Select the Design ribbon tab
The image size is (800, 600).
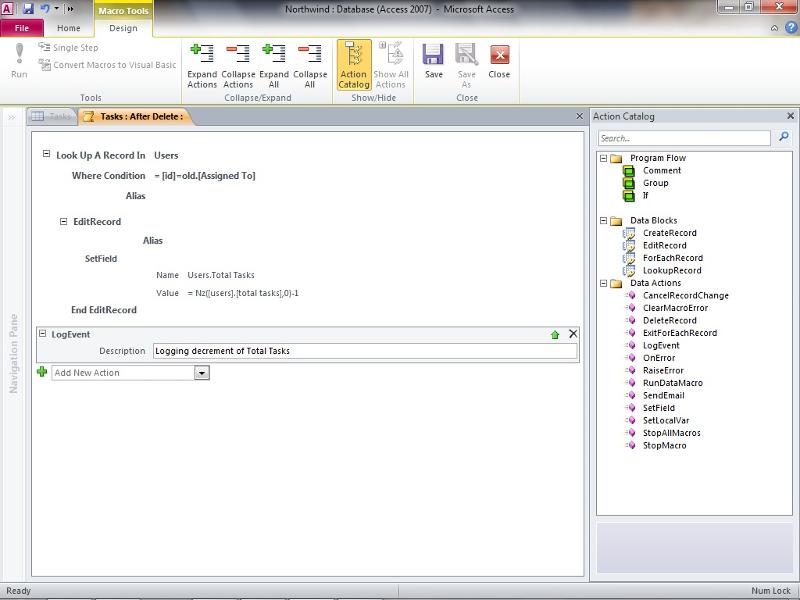[x=123, y=28]
